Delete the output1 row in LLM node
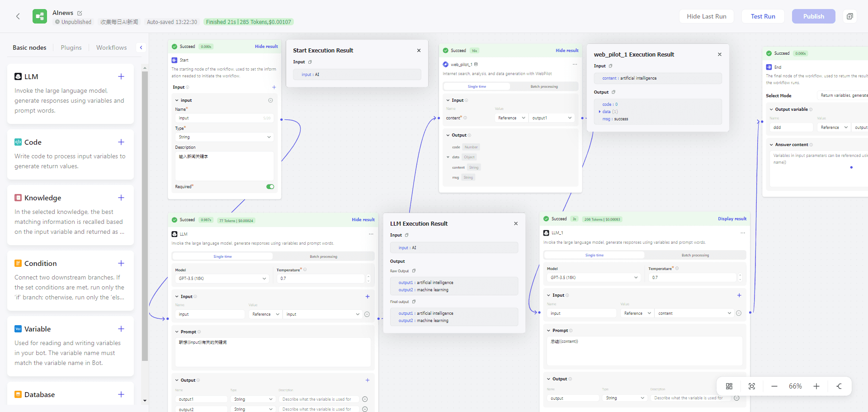868x412 pixels. 365,399
